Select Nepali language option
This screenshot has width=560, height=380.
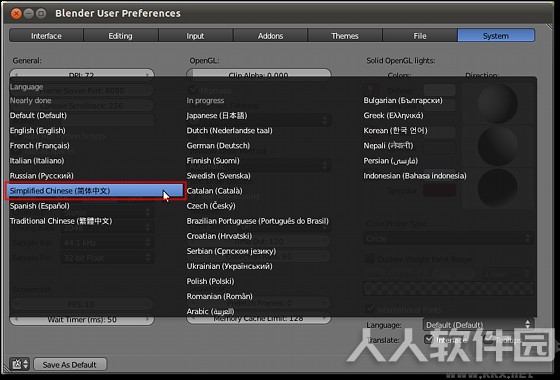click(x=388, y=145)
